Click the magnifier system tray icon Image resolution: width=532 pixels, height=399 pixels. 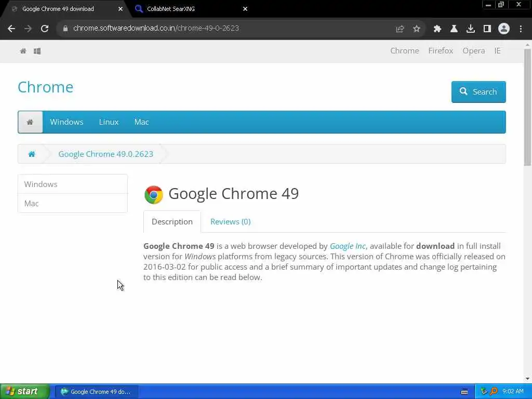tap(494, 392)
